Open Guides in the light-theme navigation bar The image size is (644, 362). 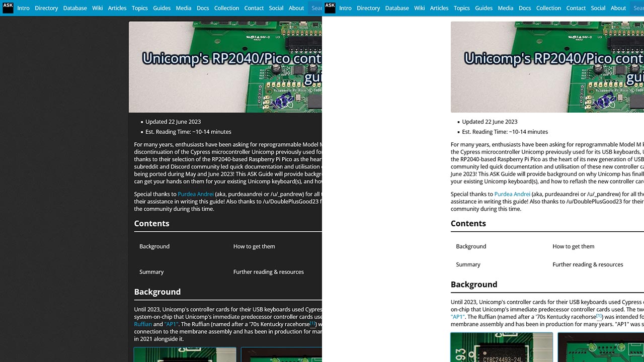click(484, 8)
